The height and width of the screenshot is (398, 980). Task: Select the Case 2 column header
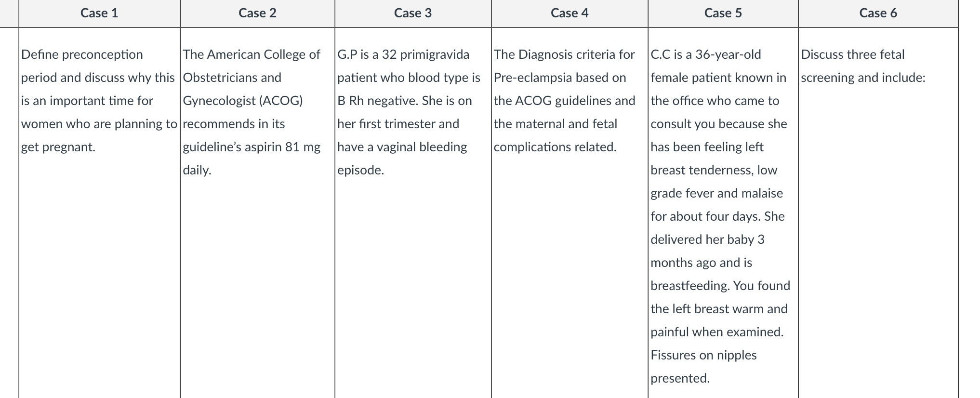pos(257,13)
